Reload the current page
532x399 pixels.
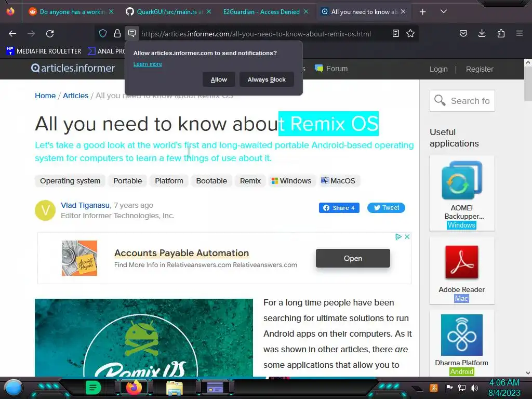[x=50, y=34]
